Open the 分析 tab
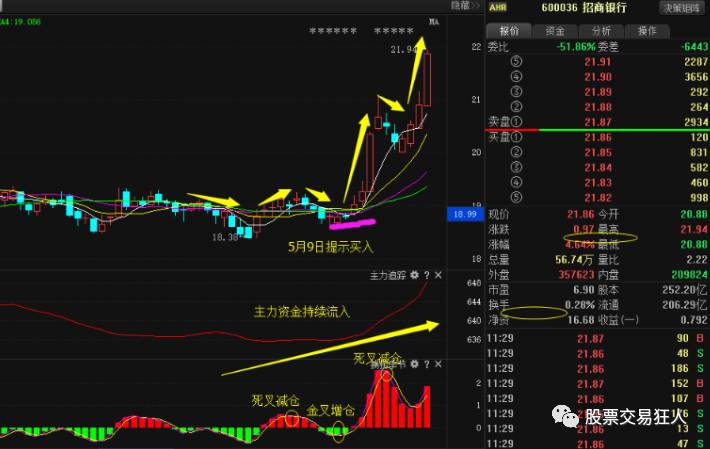The height and width of the screenshot is (449, 710). 601,31
